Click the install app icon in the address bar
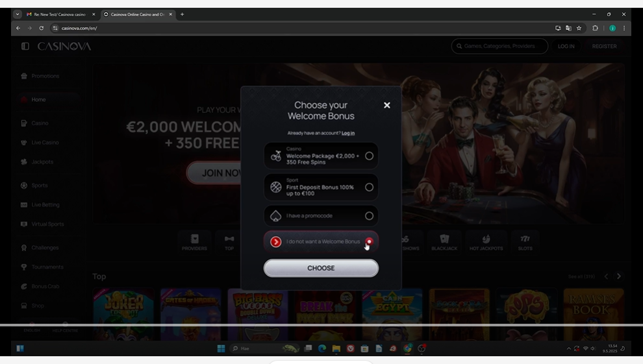 click(558, 29)
